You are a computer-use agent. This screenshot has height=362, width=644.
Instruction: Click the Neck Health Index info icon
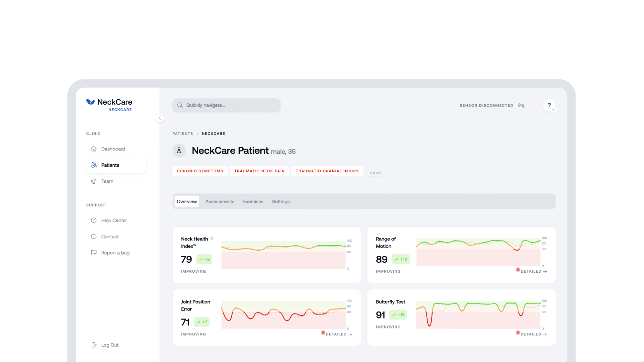point(211,238)
